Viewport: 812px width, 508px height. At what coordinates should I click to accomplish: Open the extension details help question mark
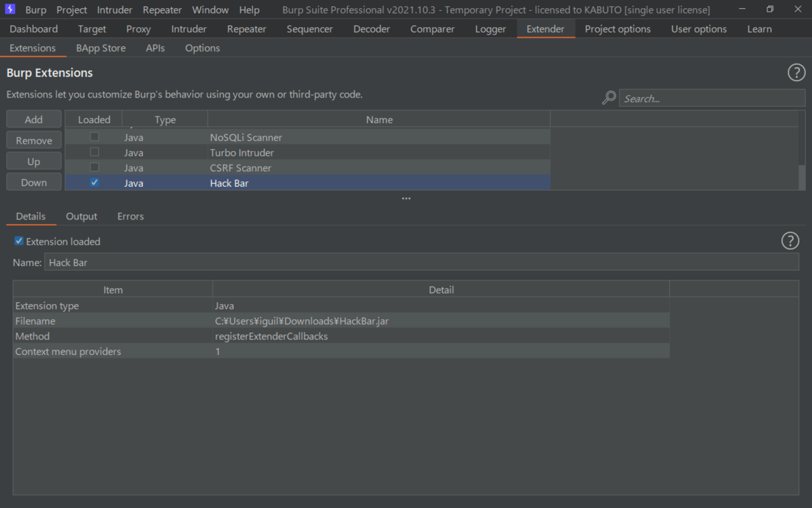click(790, 240)
